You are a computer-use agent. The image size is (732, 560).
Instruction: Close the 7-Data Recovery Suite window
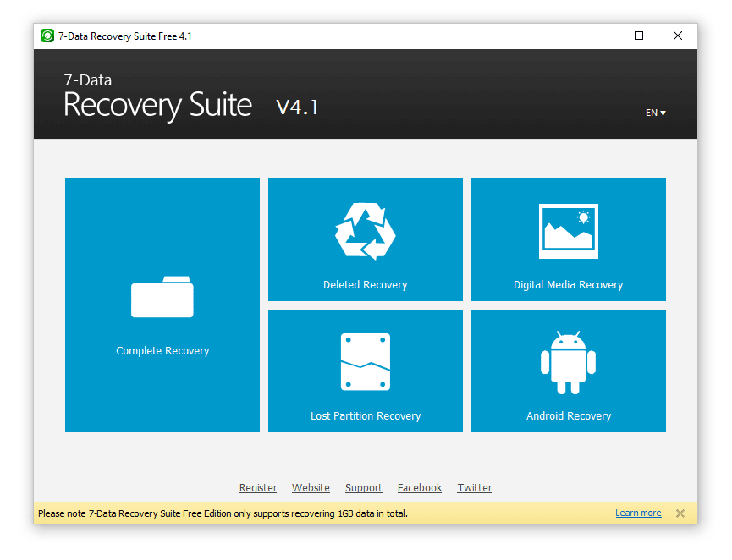[x=677, y=36]
